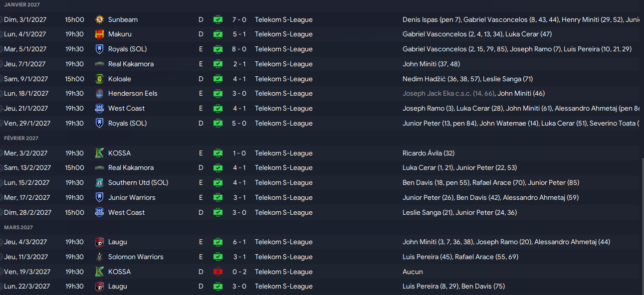Click the Sunbeam club badge icon
The width and height of the screenshot is (644, 295).
[99, 19]
